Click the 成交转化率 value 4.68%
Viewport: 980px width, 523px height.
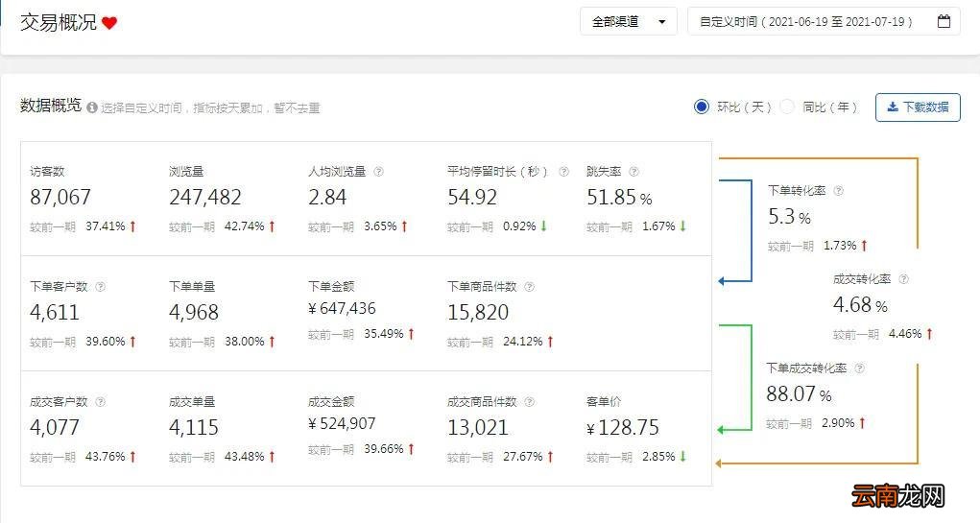point(860,305)
